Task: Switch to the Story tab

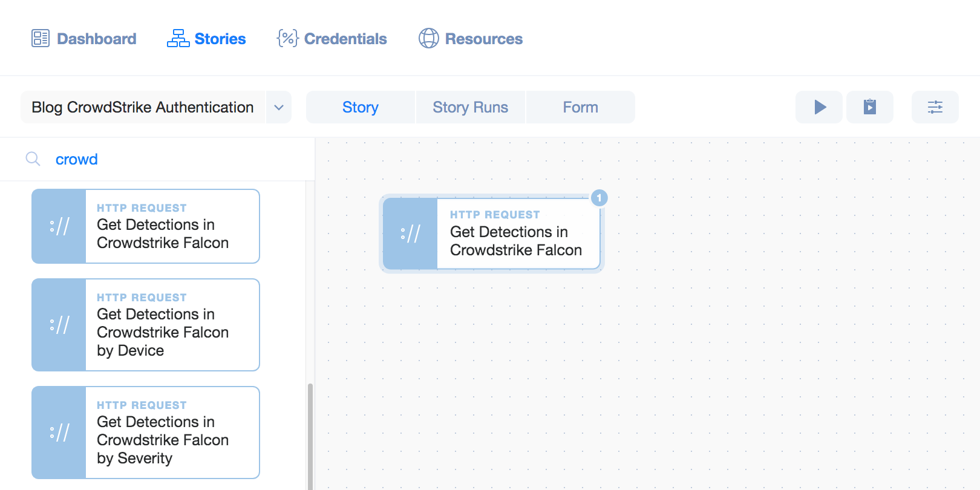Action: pyautogui.click(x=361, y=108)
